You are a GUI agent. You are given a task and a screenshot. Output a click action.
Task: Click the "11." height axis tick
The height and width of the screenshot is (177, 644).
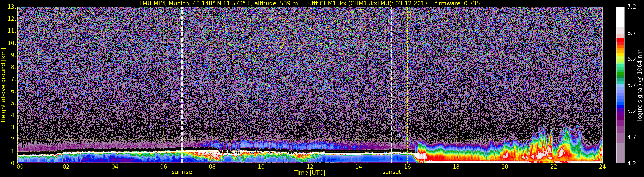(x=12, y=31)
